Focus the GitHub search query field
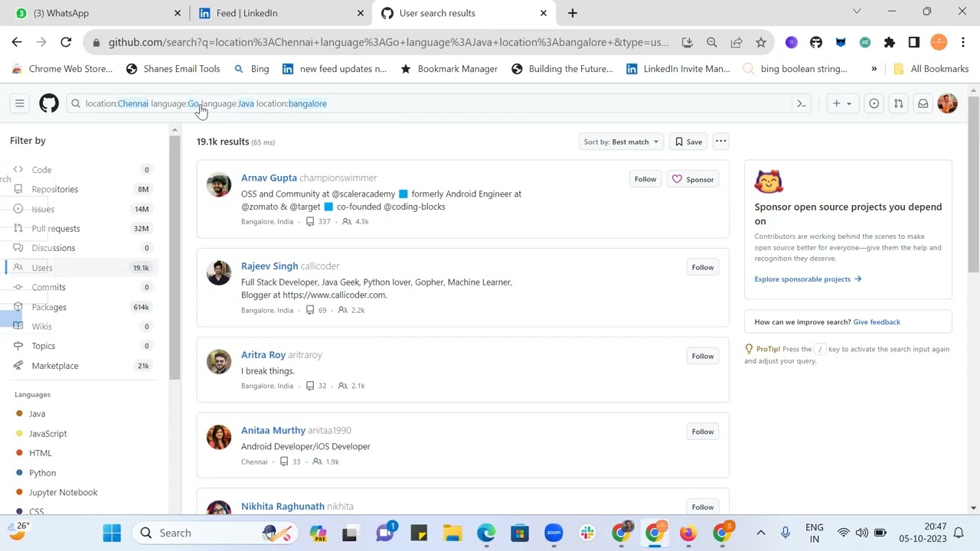The image size is (980, 551). pos(440,103)
